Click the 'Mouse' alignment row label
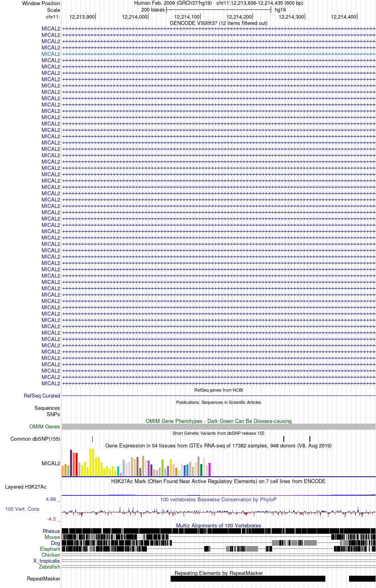 pos(52,537)
